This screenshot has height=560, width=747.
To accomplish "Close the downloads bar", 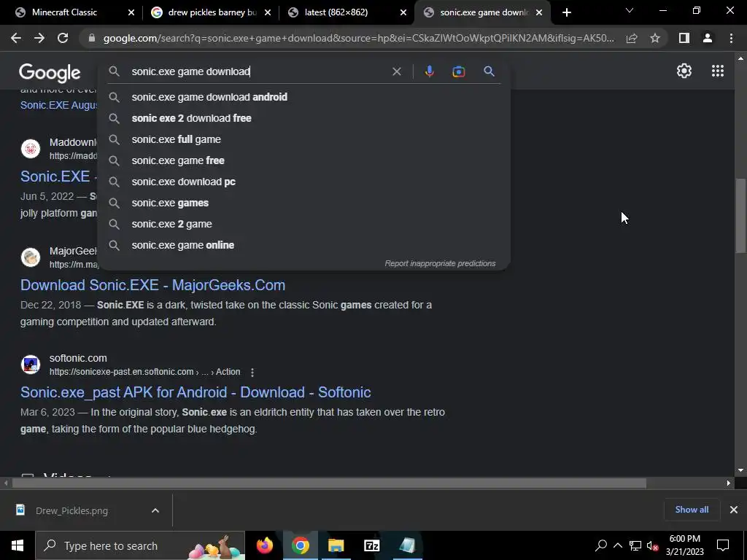I will 734,510.
